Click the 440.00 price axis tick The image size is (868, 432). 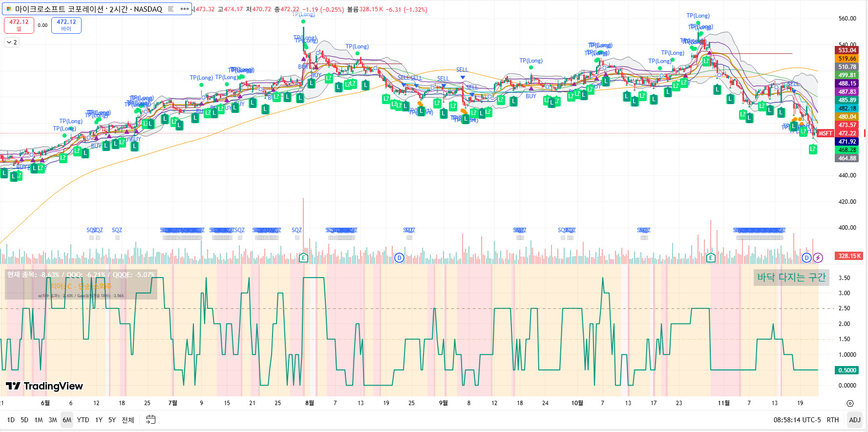[847, 175]
